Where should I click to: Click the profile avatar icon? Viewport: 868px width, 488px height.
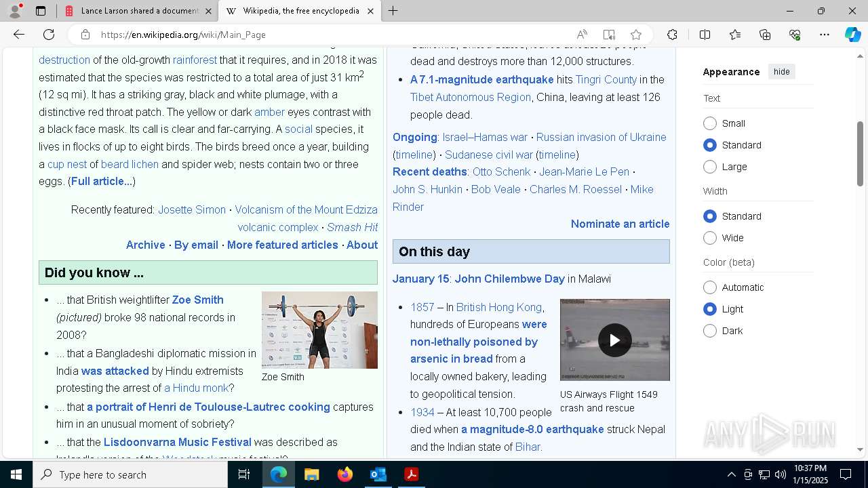pyautogui.click(x=15, y=11)
